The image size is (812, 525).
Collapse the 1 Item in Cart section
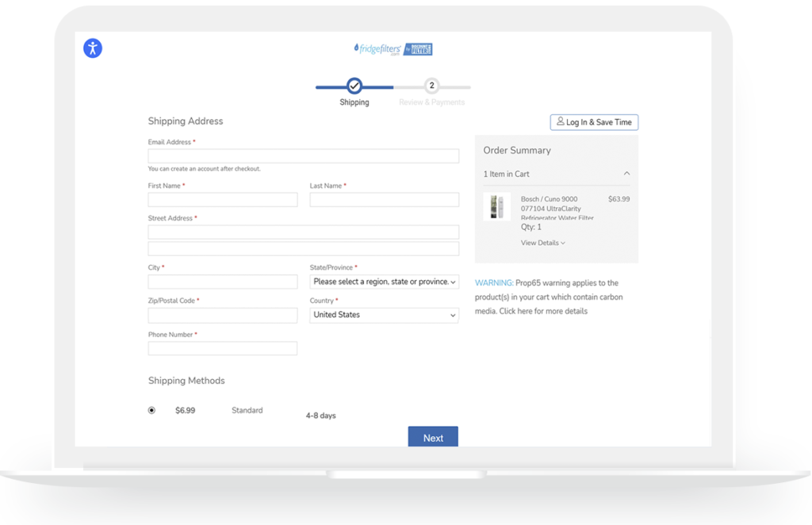tap(626, 174)
